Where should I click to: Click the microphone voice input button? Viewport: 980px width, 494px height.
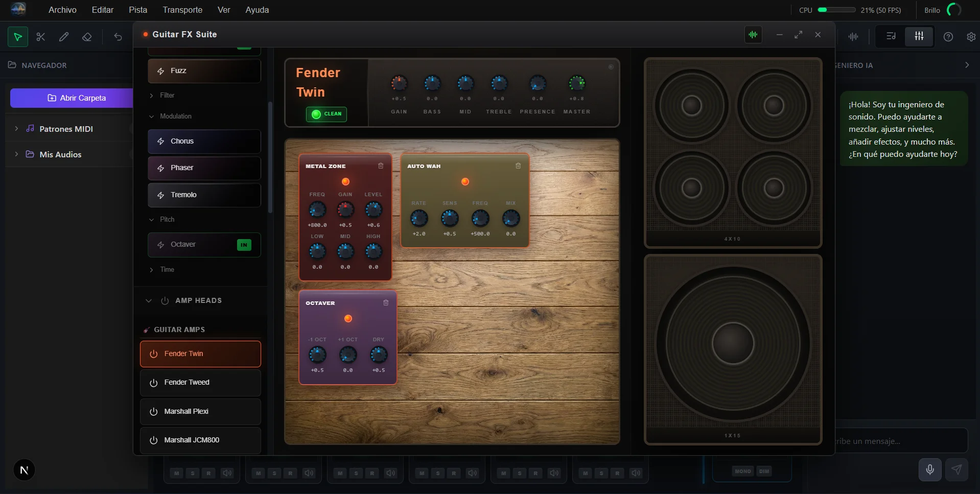(x=930, y=469)
